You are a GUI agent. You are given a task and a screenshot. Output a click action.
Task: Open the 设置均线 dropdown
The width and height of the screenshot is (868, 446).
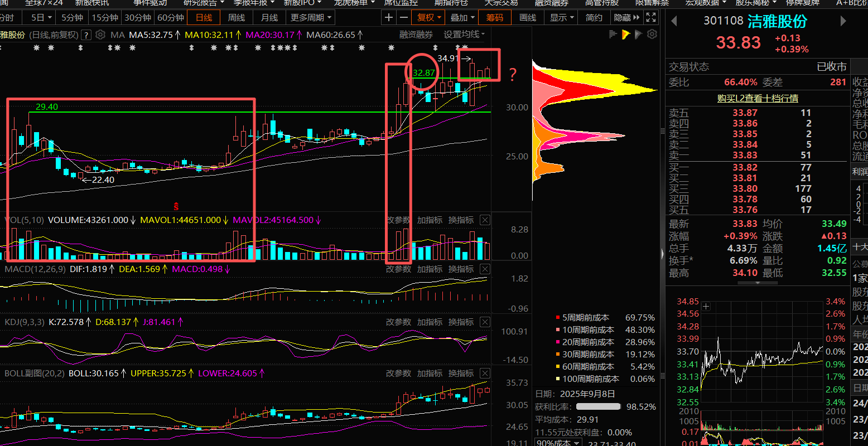click(464, 35)
